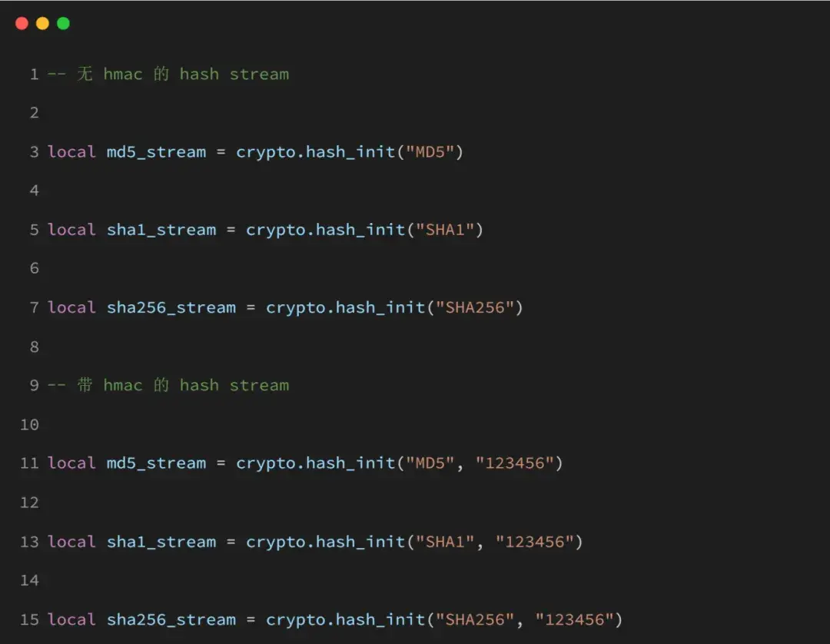Click the "123456" key string on line 11
The image size is (830, 644).
[514, 463]
